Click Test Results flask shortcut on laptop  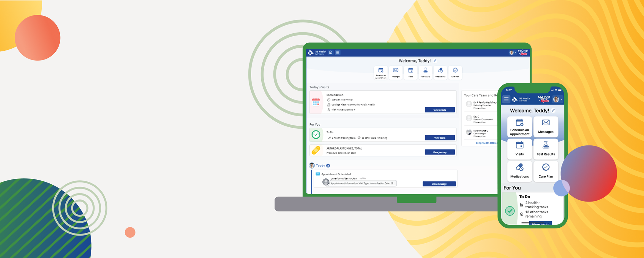click(425, 73)
